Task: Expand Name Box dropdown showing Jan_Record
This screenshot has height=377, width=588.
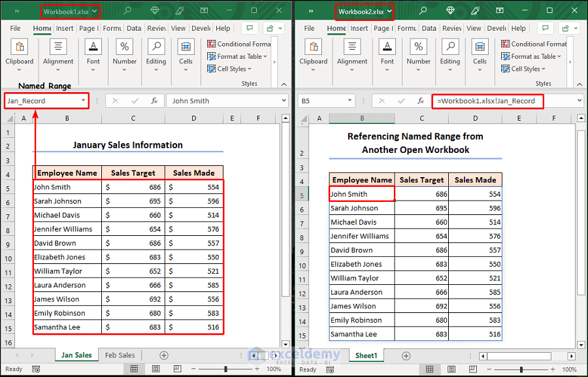Action: (84, 101)
